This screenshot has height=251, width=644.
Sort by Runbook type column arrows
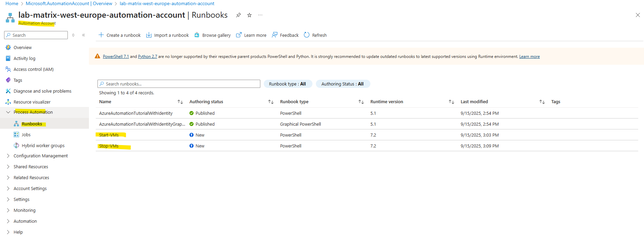pos(361,102)
